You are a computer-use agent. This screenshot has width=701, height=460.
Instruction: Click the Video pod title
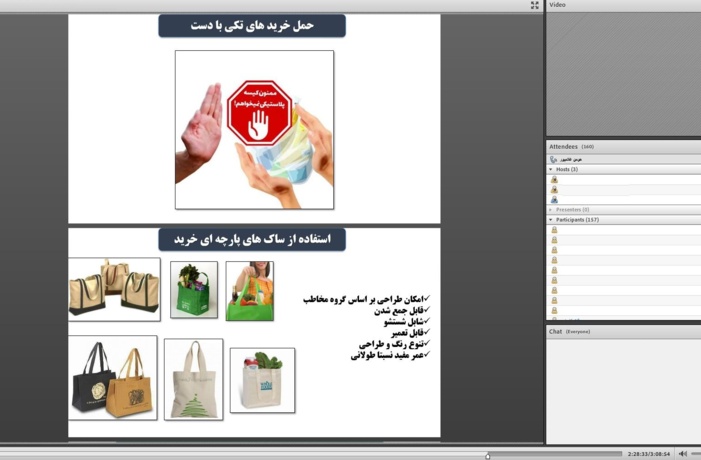point(557,5)
